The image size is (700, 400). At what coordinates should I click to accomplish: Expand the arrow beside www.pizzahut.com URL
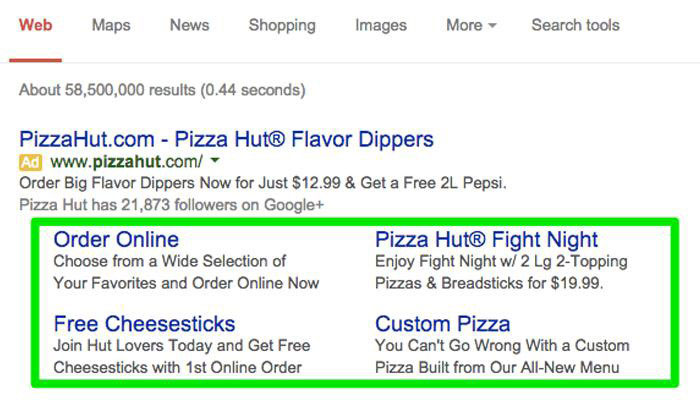(x=215, y=161)
